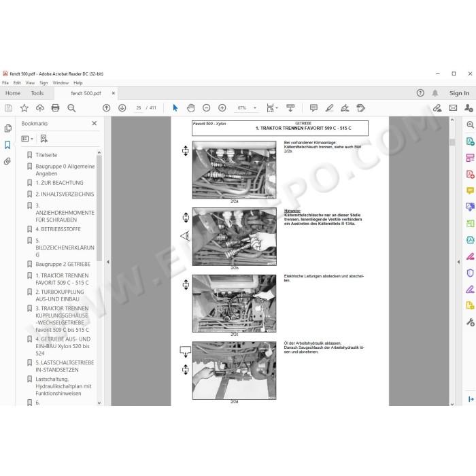The width and height of the screenshot is (476, 476).
Task: Click the page number input field
Action: (x=139, y=107)
